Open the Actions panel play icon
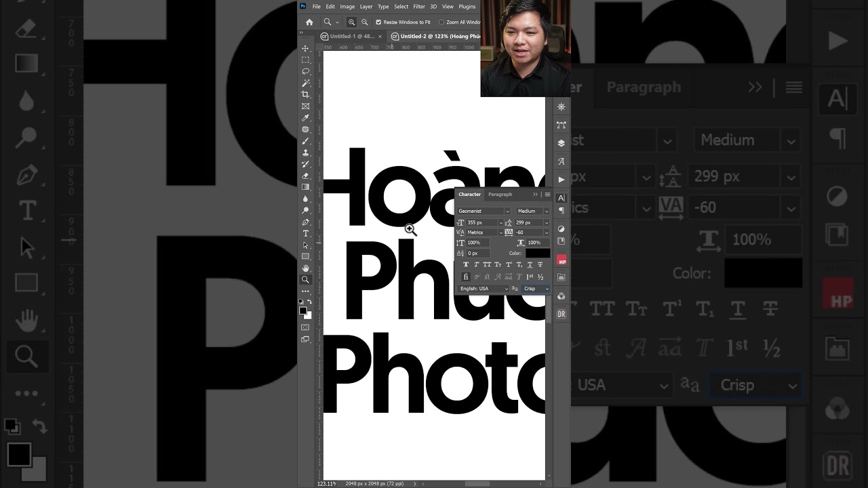The height and width of the screenshot is (488, 868). 561,180
